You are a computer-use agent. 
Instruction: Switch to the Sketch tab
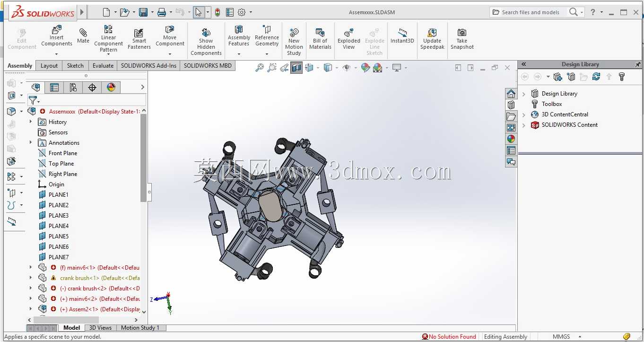[75, 66]
